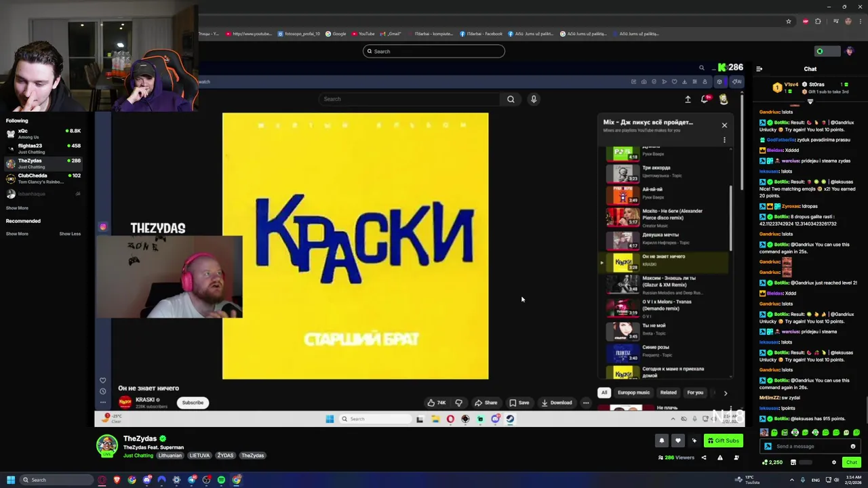
Task: Click the YouTube search magnifier button
Action: tap(511, 99)
